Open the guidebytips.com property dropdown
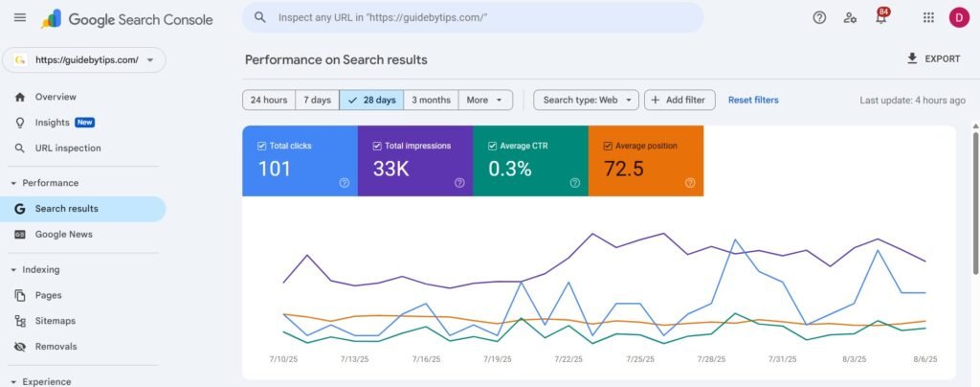Image resolution: width=980 pixels, height=387 pixels. [x=85, y=59]
